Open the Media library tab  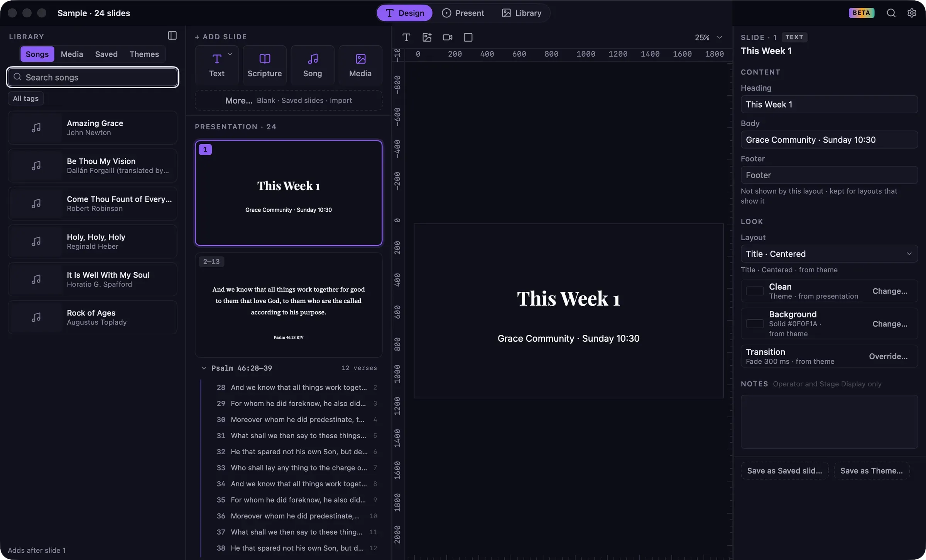click(x=72, y=54)
